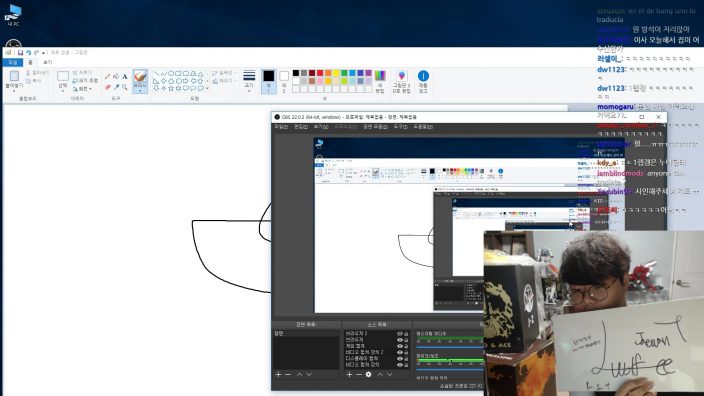Hide the top source in OBS sources list
This screenshot has width=704, height=396.
pos(400,334)
